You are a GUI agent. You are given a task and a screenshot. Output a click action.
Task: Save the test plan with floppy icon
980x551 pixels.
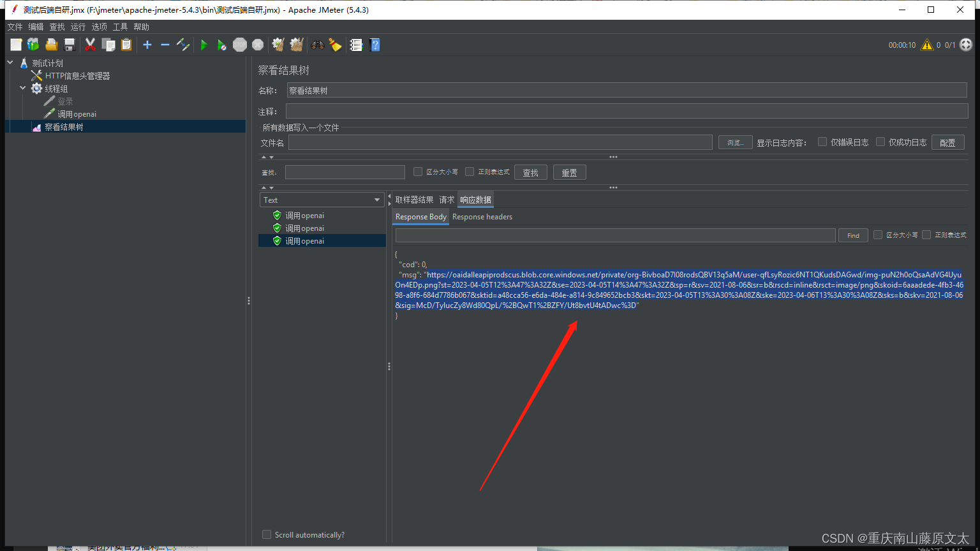(x=70, y=45)
